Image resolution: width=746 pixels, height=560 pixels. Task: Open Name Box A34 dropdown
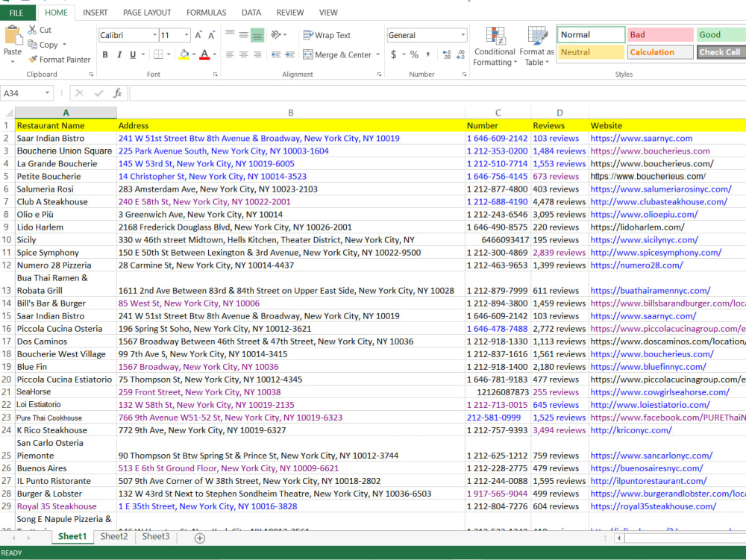click(47, 92)
